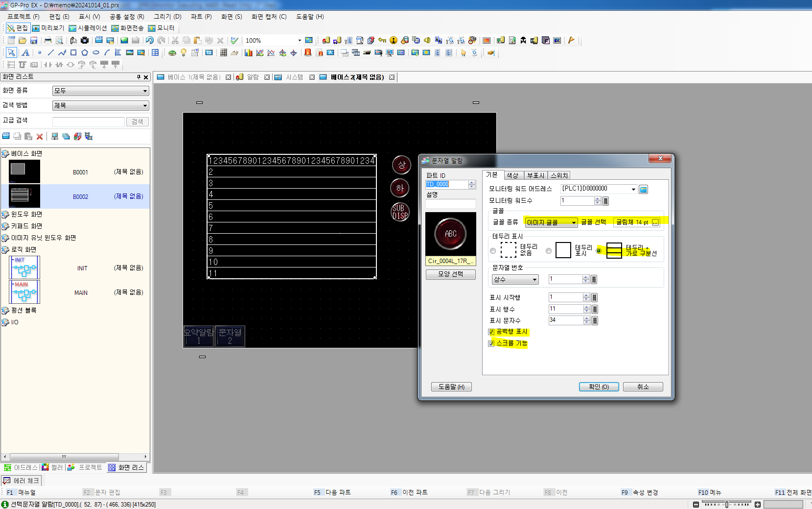Choose the red Alarm part icon
812x509 pixels.
[308, 52]
